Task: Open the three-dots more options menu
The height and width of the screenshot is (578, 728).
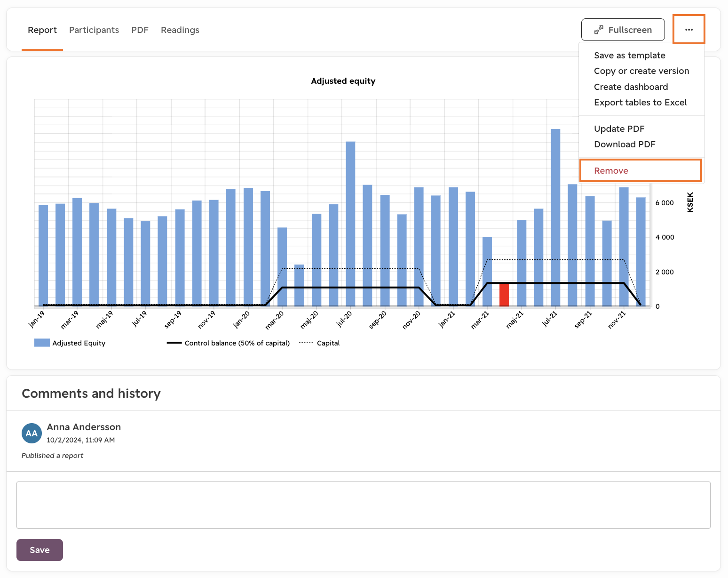Action: [x=688, y=30]
